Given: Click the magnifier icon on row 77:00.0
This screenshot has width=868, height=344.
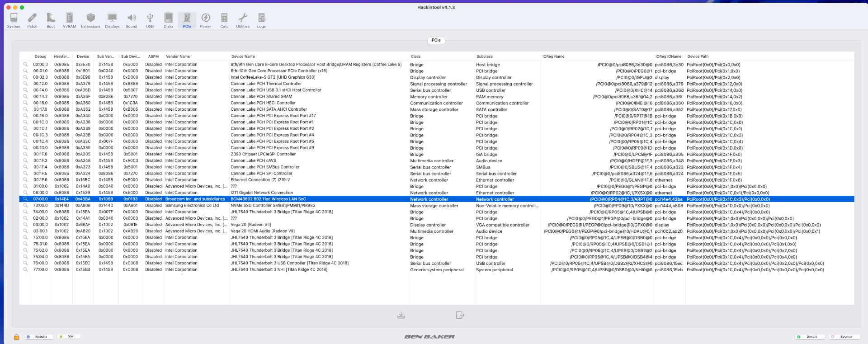Looking at the screenshot, I should [x=25, y=269].
